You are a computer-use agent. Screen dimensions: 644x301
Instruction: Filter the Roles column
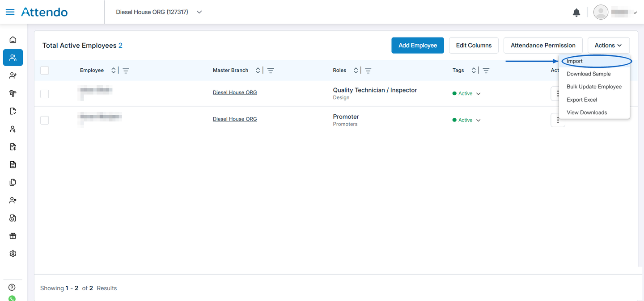point(368,71)
